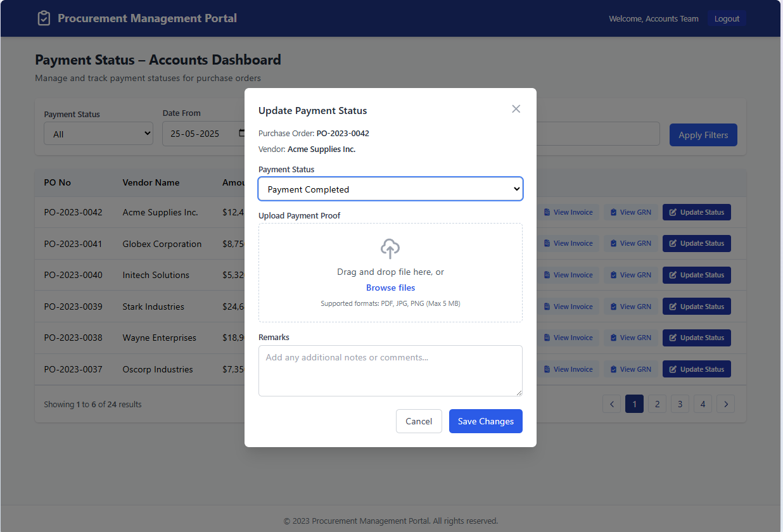Click the Remarks text area

pyautogui.click(x=390, y=370)
